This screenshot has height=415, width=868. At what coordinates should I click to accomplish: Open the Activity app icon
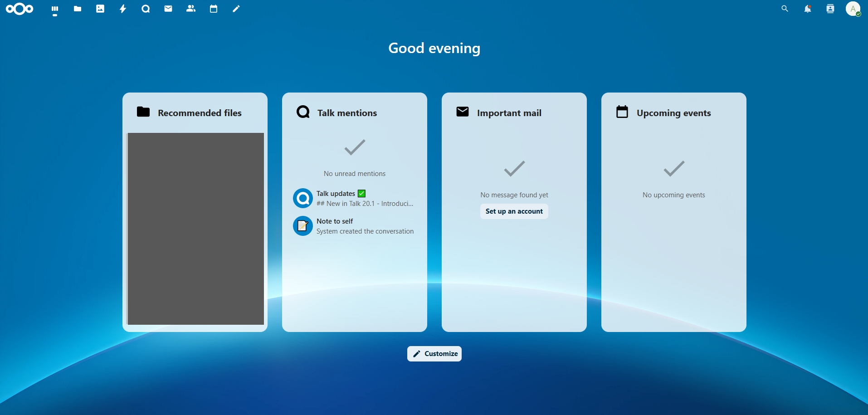tap(122, 9)
